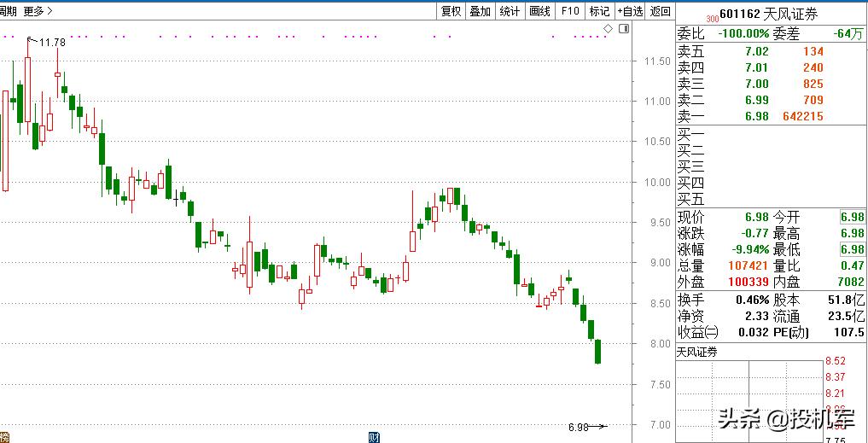The image size is (868, 443).
Task: Click the PE(动) 107.5 value
Action: [x=850, y=332]
